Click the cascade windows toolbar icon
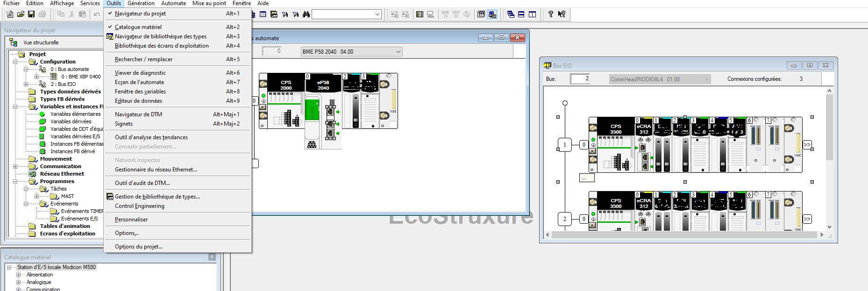 (511, 14)
